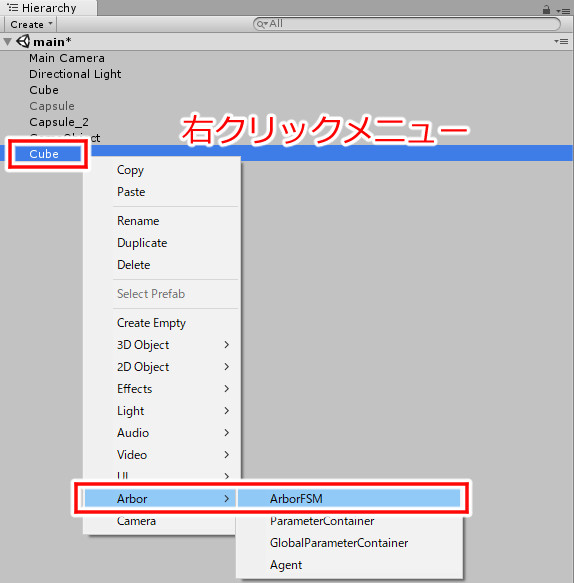Select Capsule_2 in the Hierarchy

(x=59, y=122)
